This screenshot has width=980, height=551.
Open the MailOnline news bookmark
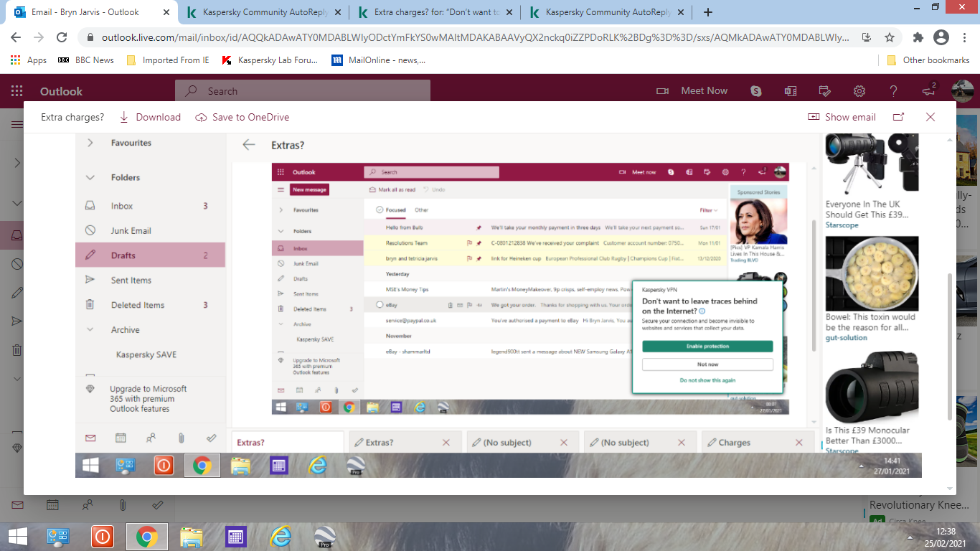coord(379,60)
